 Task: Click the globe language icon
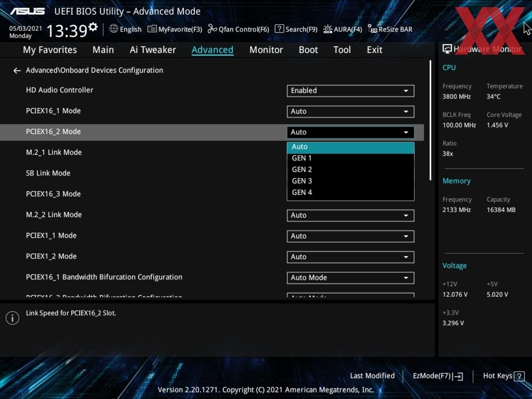pos(113,29)
